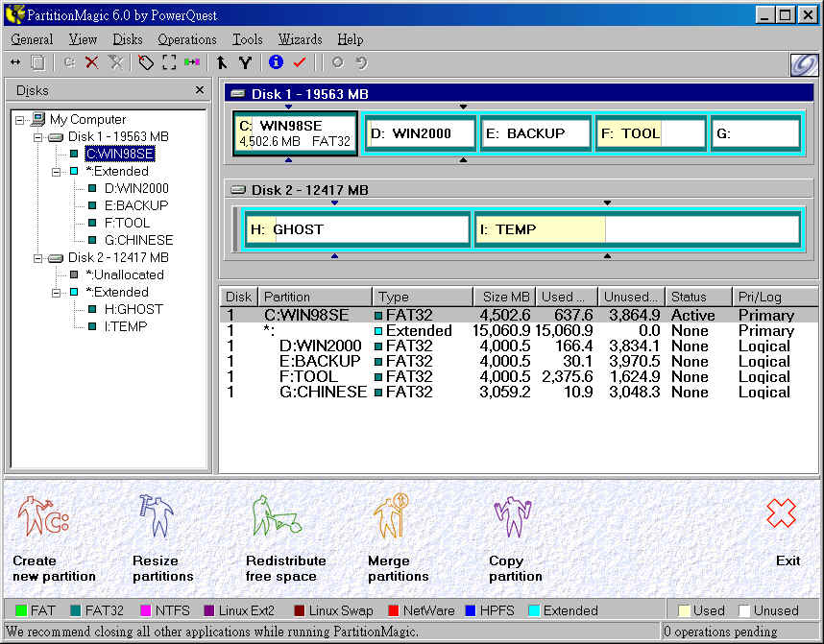This screenshot has height=644, width=824.
Task: Click the greyed Create partition toolbar icon
Action: (69, 62)
